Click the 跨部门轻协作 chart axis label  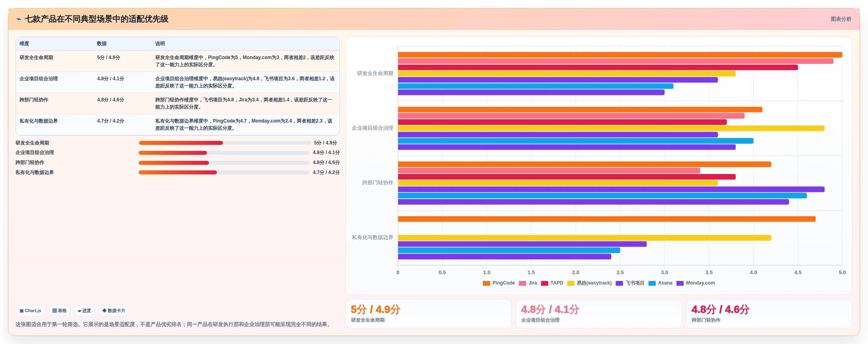click(378, 183)
